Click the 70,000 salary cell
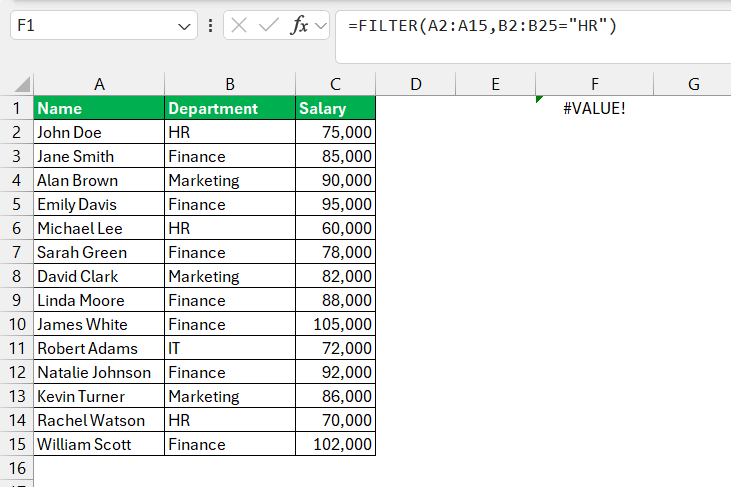 click(335, 420)
